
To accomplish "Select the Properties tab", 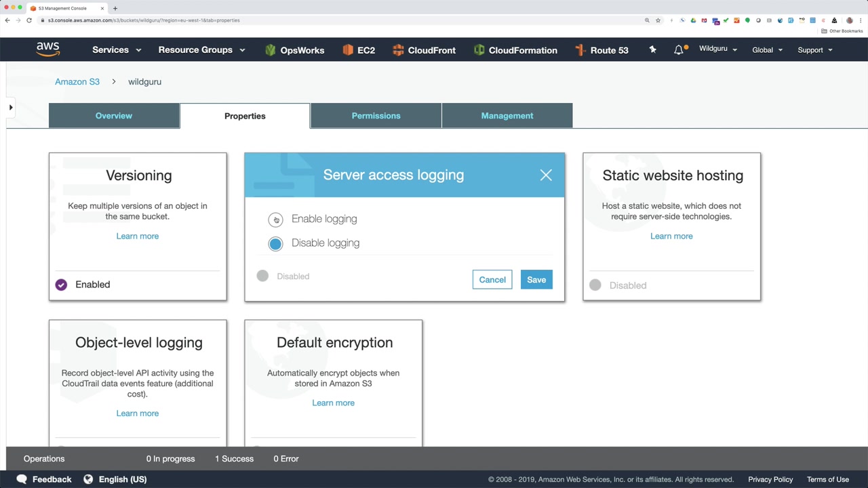I will coord(245,116).
